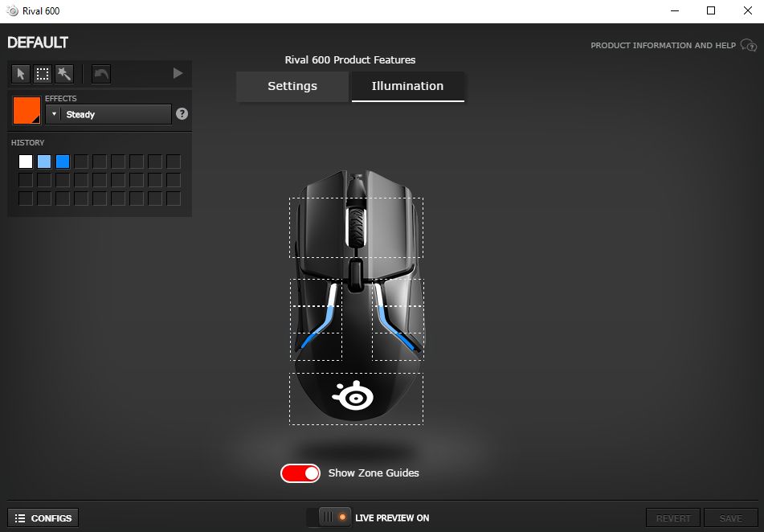Switch to the Illumination tab
764x532 pixels.
coord(408,86)
